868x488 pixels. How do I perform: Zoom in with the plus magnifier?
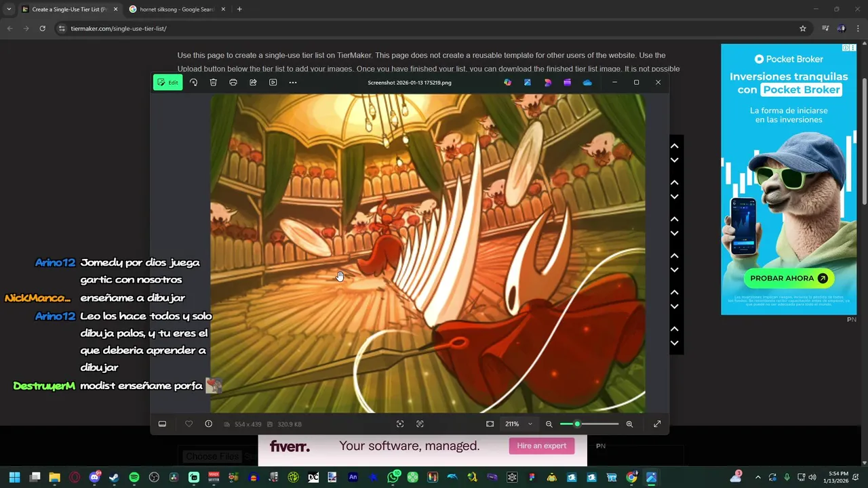[x=629, y=424]
